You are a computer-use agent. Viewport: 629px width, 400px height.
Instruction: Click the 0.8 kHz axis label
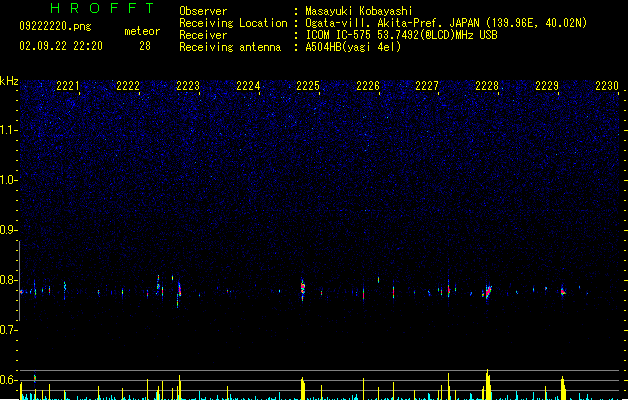[x=7, y=280]
